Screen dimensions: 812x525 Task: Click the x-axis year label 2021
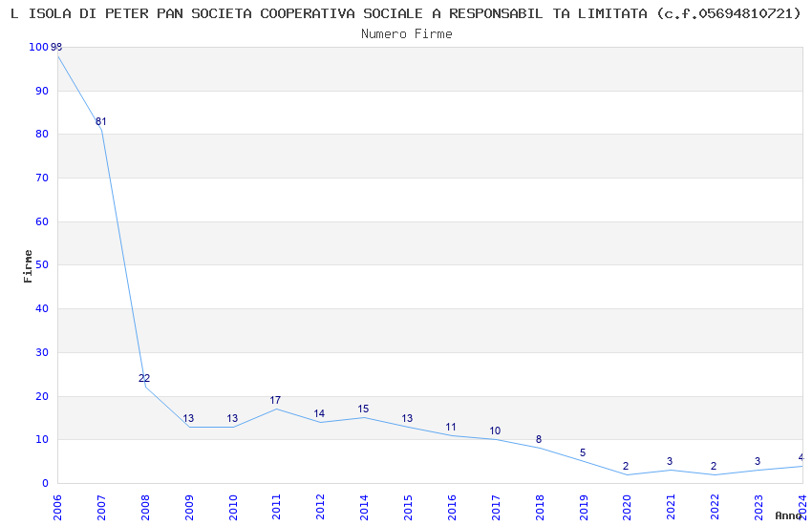point(671,508)
